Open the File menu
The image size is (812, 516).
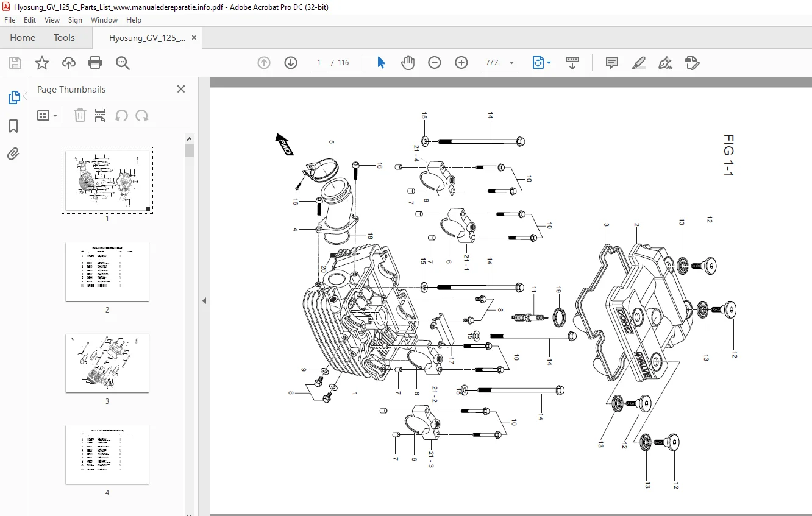point(10,20)
